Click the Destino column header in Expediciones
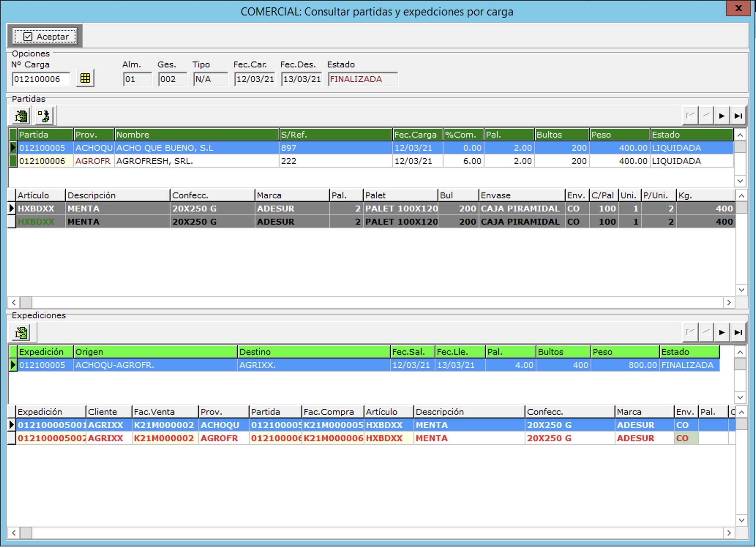 point(313,352)
